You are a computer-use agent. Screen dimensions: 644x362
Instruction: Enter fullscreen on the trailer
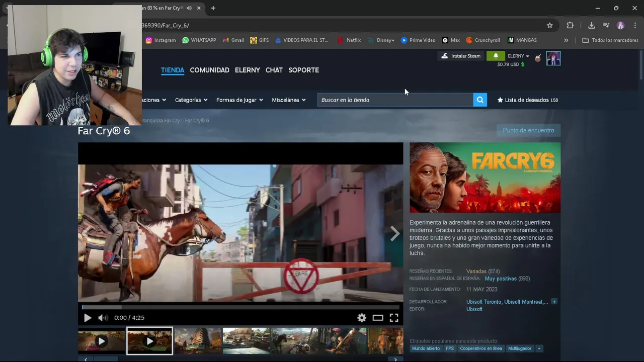[x=394, y=318]
